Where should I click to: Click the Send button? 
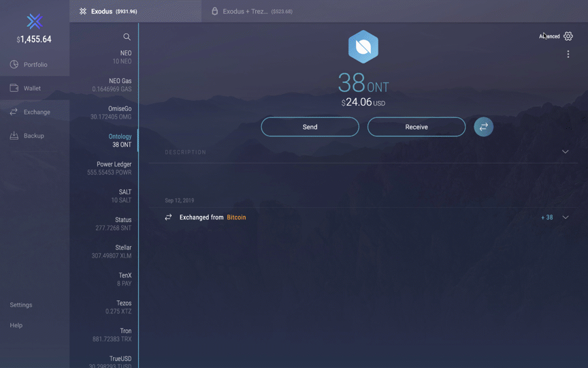(x=310, y=127)
